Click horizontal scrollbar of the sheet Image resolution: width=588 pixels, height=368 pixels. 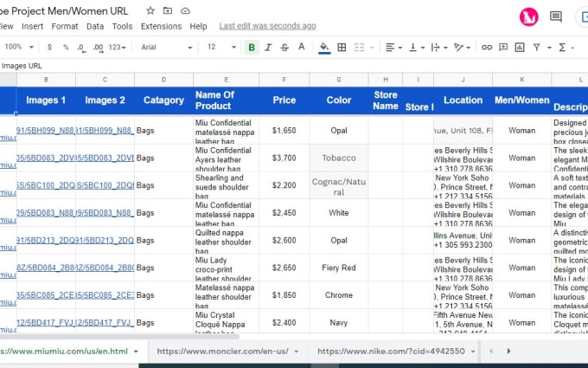pos(119,336)
